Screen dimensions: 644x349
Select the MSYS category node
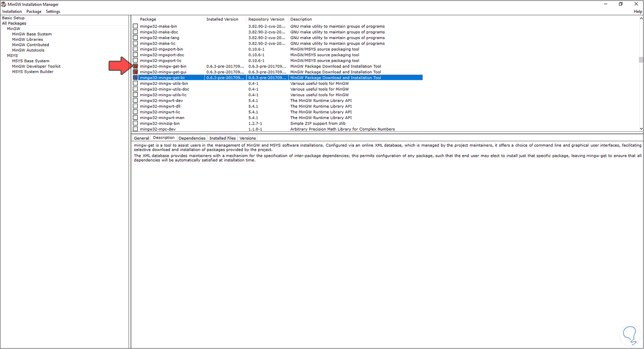12,55
